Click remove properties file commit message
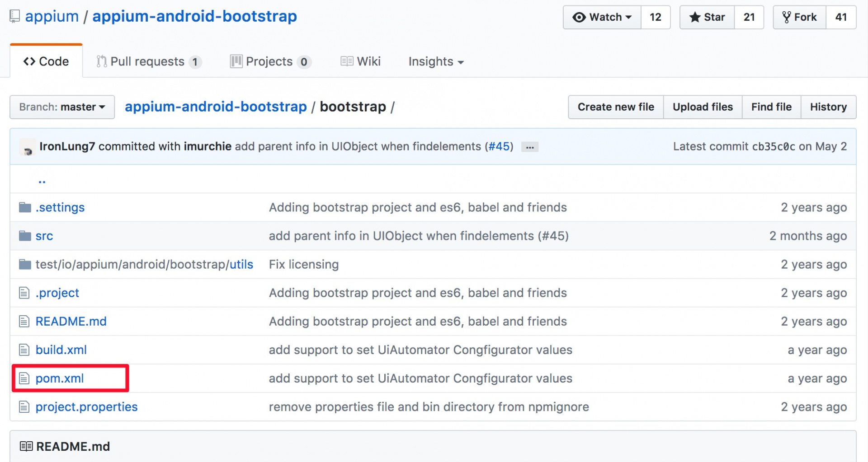 pyautogui.click(x=429, y=407)
